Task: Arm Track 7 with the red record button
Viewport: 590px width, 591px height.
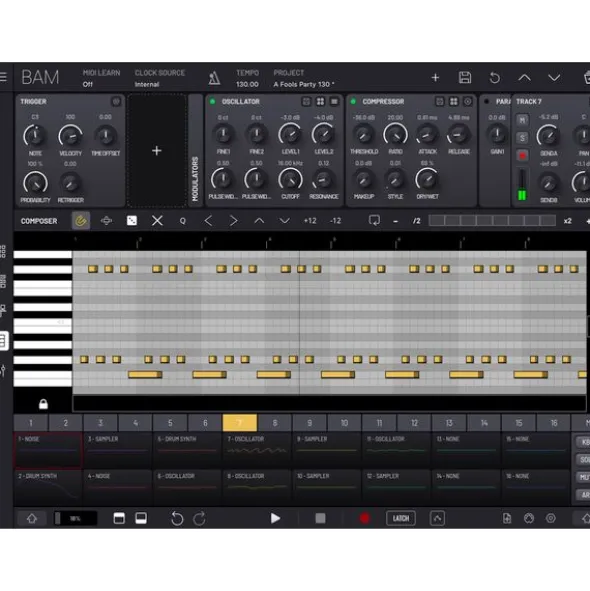Action: (x=523, y=155)
